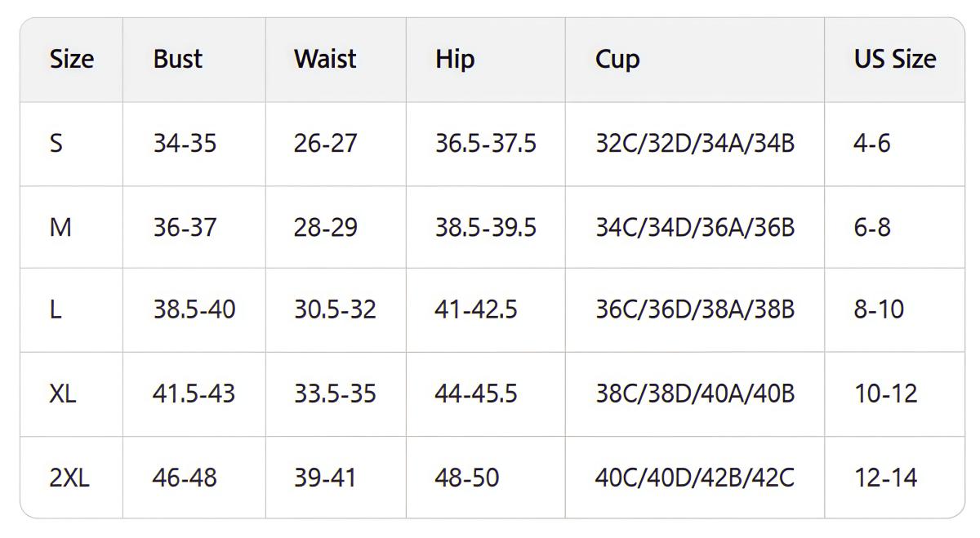Click bust measurement 34-35

pos(185,144)
